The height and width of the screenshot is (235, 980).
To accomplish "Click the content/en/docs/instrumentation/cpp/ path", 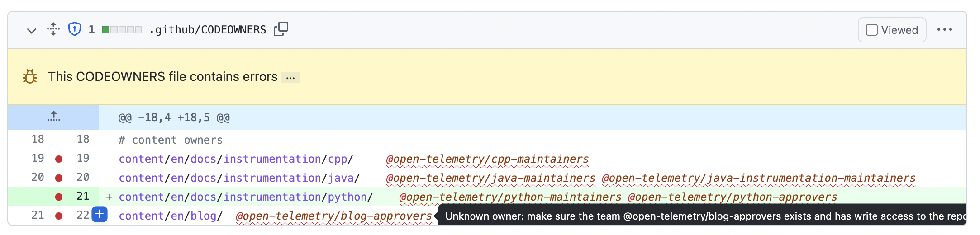I will coord(236,159).
